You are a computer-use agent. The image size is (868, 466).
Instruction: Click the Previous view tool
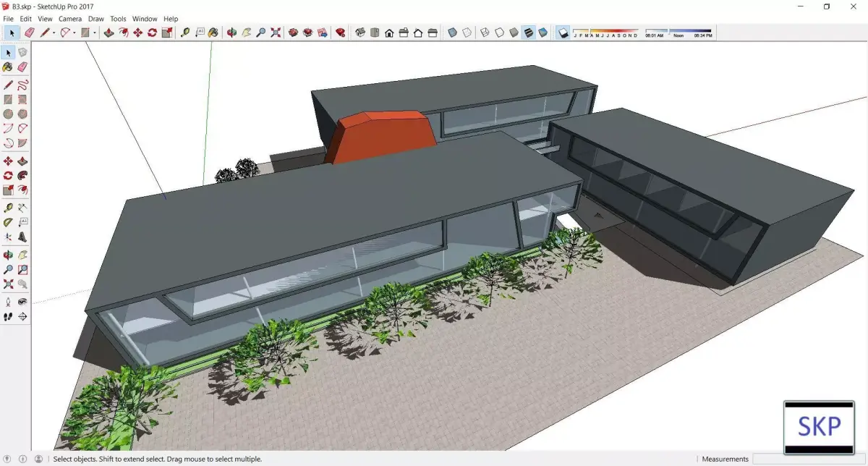tap(22, 284)
